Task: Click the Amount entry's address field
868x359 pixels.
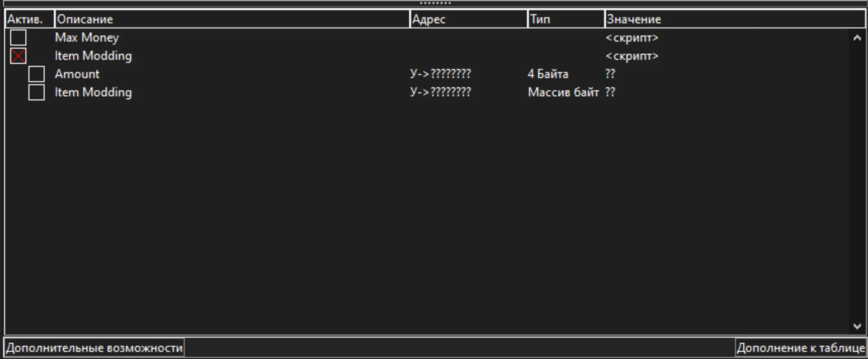Action: pos(440,74)
